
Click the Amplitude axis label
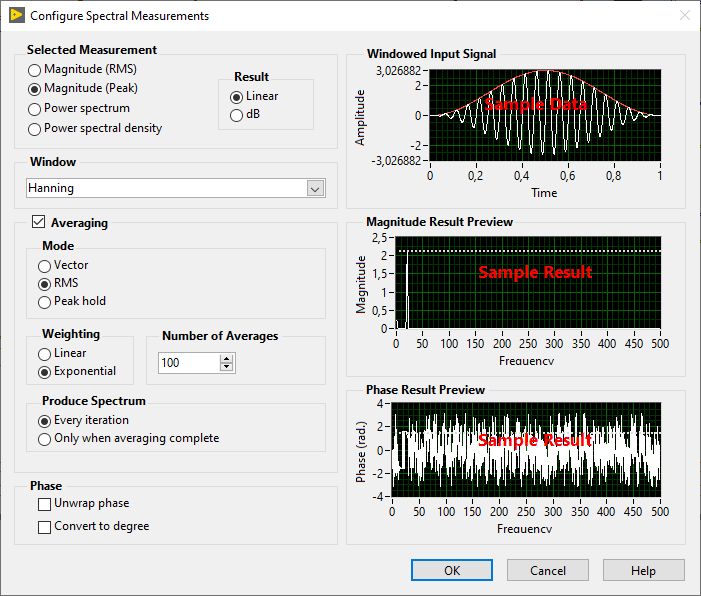coord(359,118)
